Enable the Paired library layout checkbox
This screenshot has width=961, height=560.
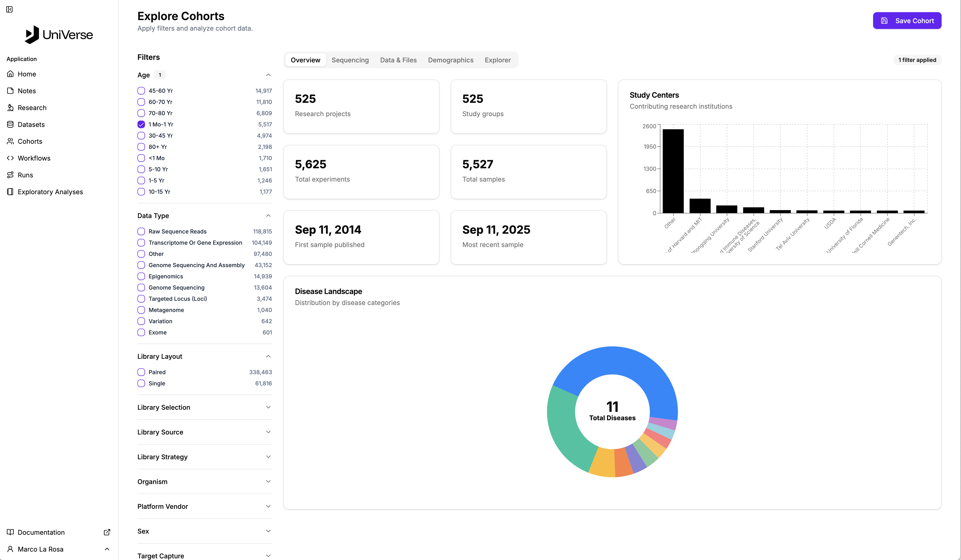coord(141,372)
